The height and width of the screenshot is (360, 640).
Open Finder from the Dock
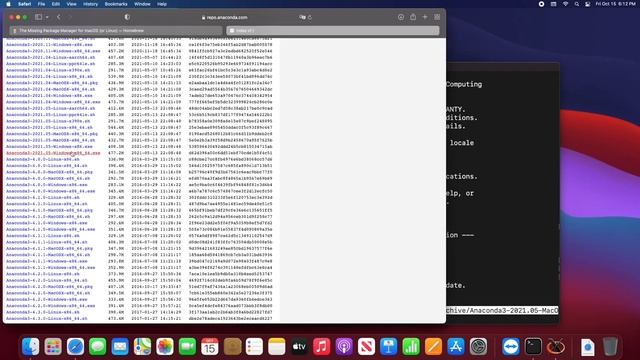[31, 347]
